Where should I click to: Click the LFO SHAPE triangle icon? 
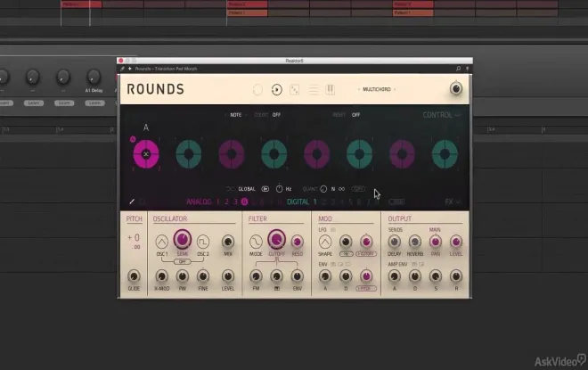click(325, 242)
